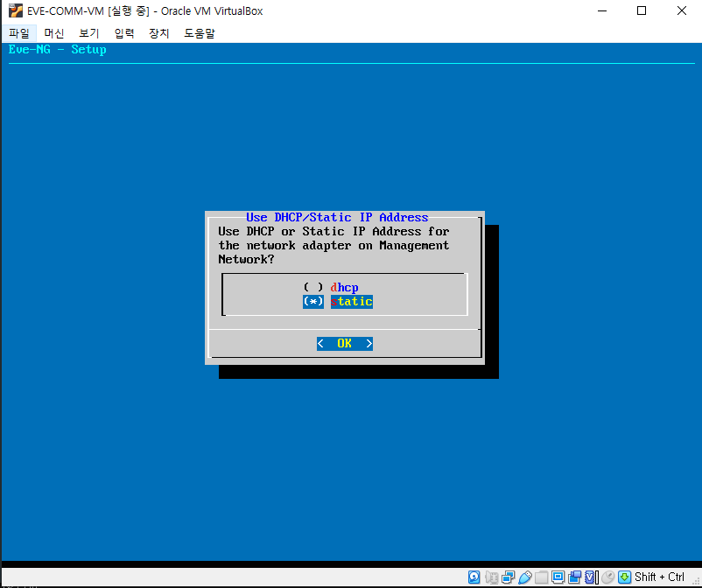Open the 파일 menu
Screen dimensions: 702x588
pos(18,33)
